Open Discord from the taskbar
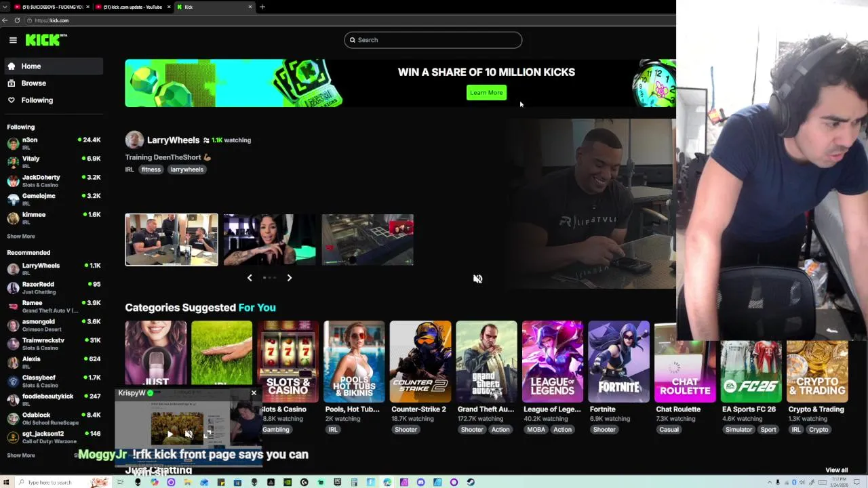The height and width of the screenshot is (488, 868). 420,483
